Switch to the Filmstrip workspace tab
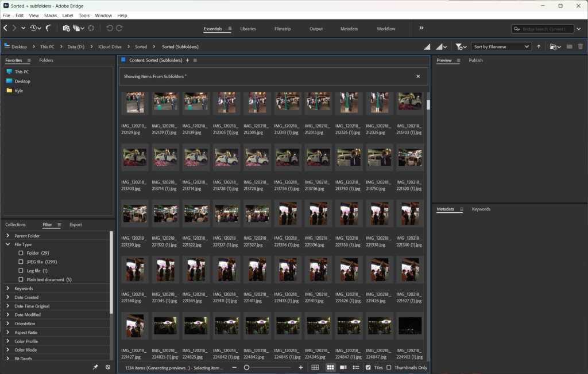 283,29
